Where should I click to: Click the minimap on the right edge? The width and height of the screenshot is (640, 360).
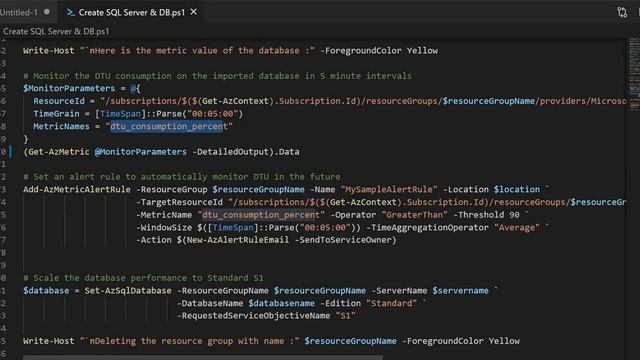pos(634,73)
